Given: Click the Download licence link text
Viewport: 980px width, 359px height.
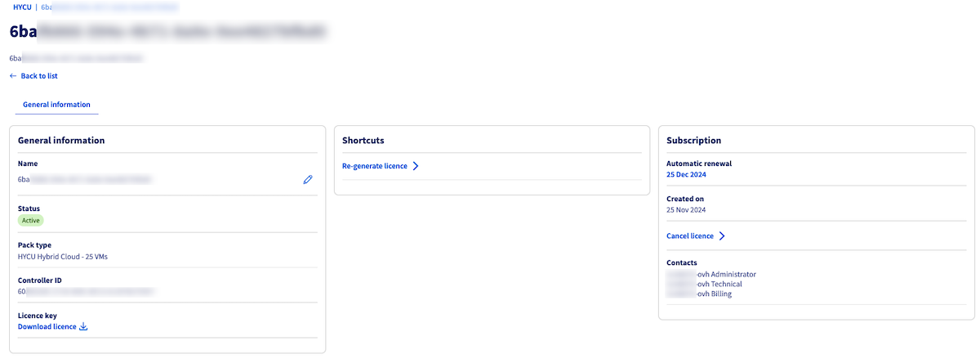Looking at the screenshot, I should click(47, 327).
